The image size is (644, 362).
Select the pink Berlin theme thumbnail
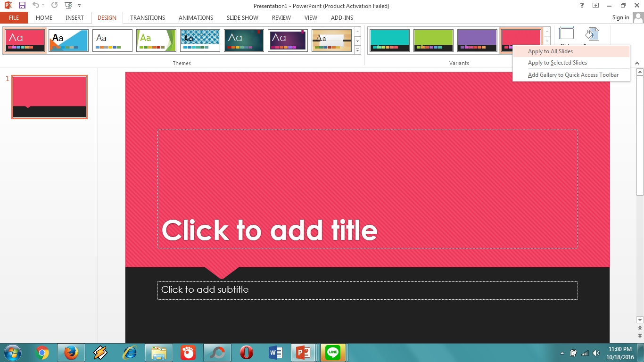coord(25,41)
